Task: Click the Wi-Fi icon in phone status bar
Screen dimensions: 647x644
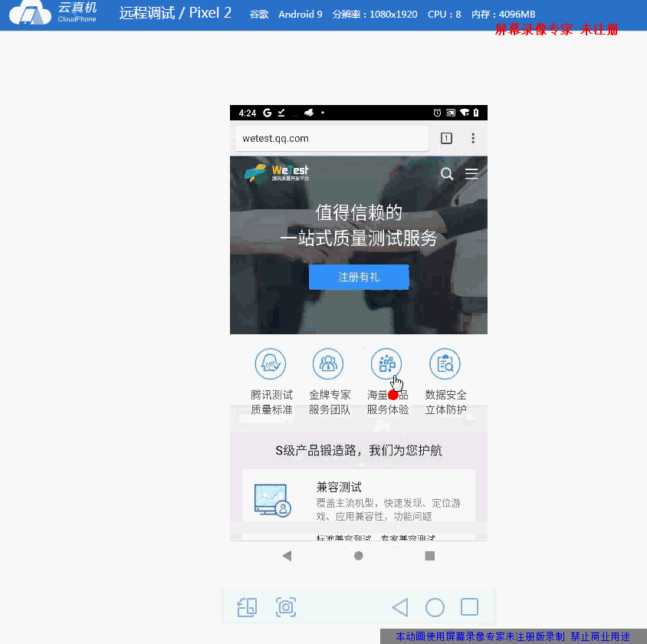Action: [x=465, y=113]
